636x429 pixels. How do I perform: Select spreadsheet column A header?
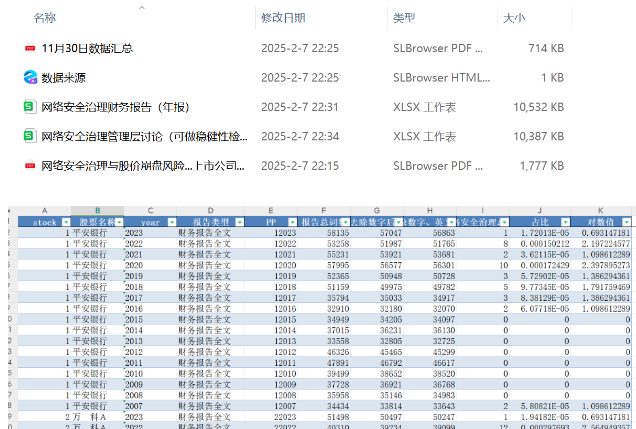(x=45, y=211)
